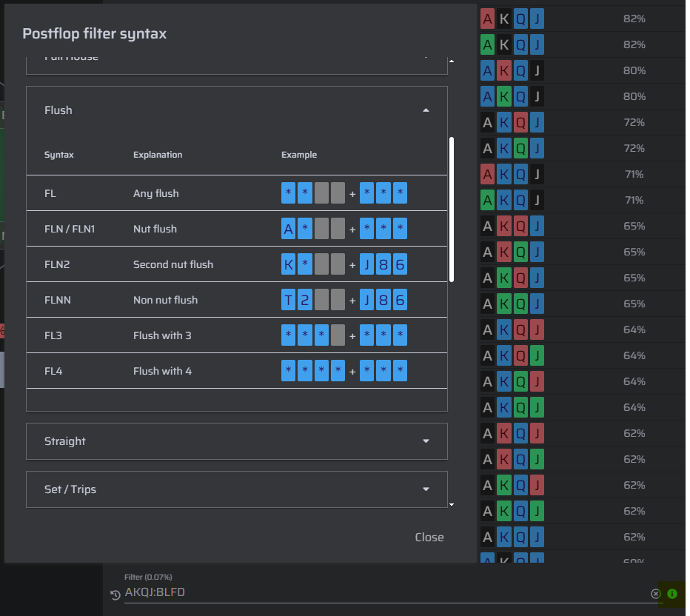Expand the Set / Trips section
This screenshot has width=690, height=616.
[237, 489]
